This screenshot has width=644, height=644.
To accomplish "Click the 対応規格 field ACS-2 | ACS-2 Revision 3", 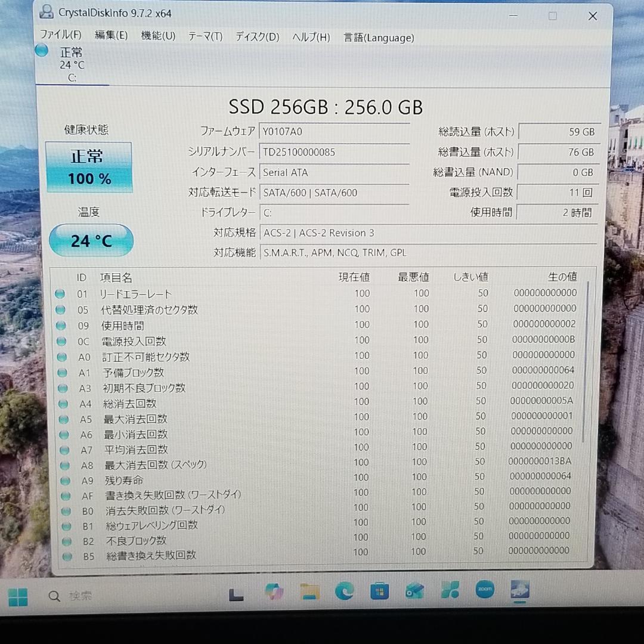I will [428, 233].
